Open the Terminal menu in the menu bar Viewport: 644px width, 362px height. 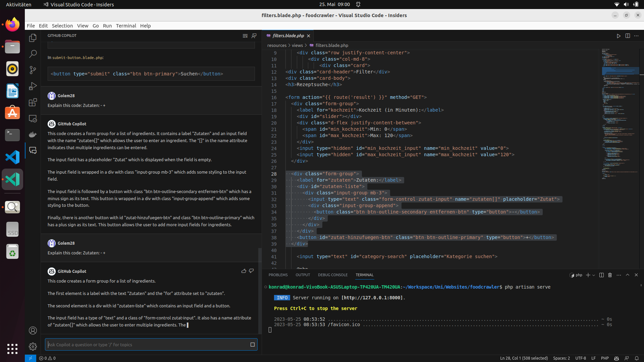126,25
